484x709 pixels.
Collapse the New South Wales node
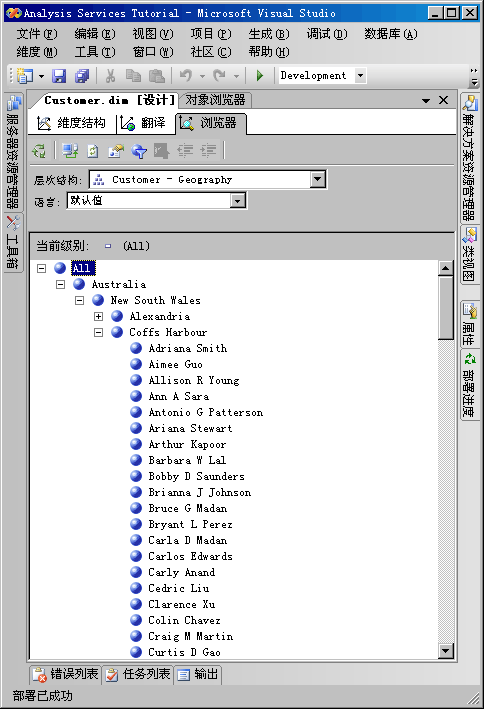point(80,300)
